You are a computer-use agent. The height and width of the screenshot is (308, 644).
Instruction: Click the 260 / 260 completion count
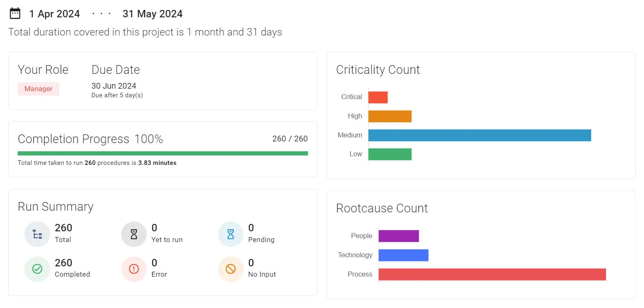point(290,139)
